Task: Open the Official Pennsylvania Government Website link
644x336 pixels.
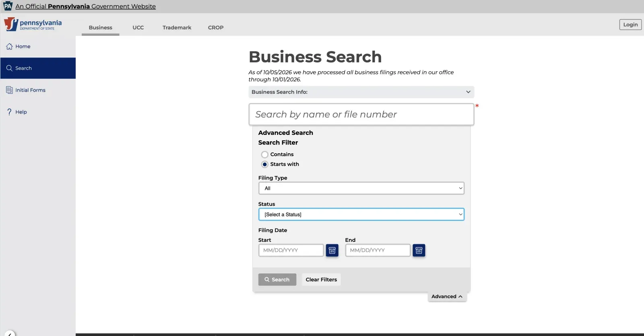Action: (86, 6)
